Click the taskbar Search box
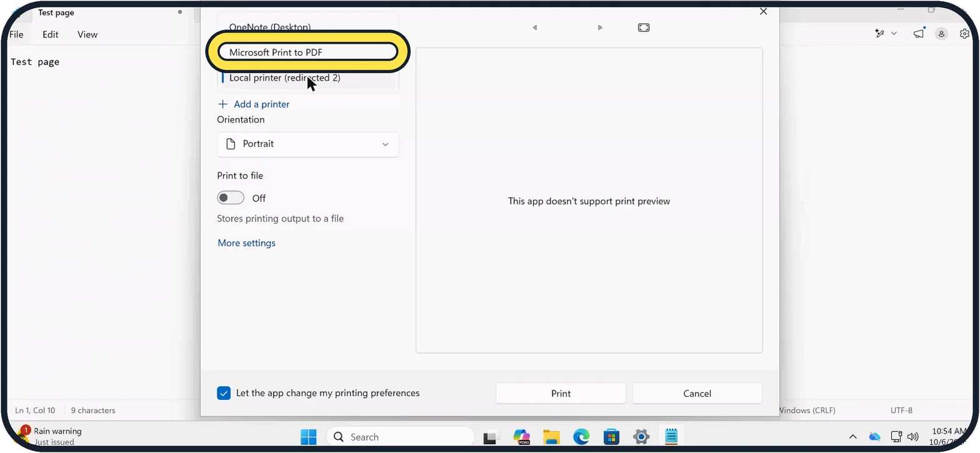Viewport: 980px width, 453px height. (x=401, y=437)
